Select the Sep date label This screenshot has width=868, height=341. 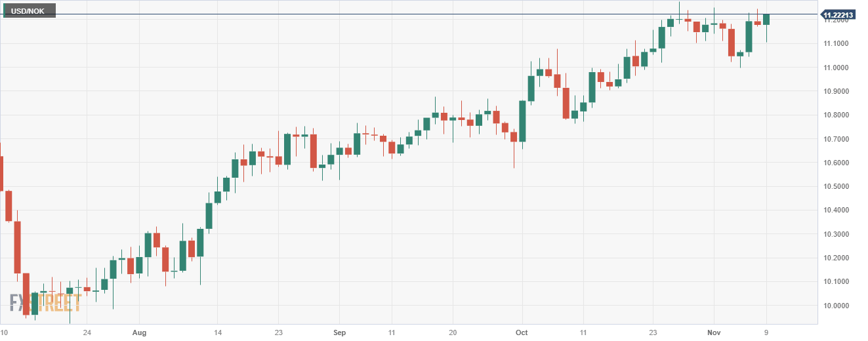click(339, 332)
